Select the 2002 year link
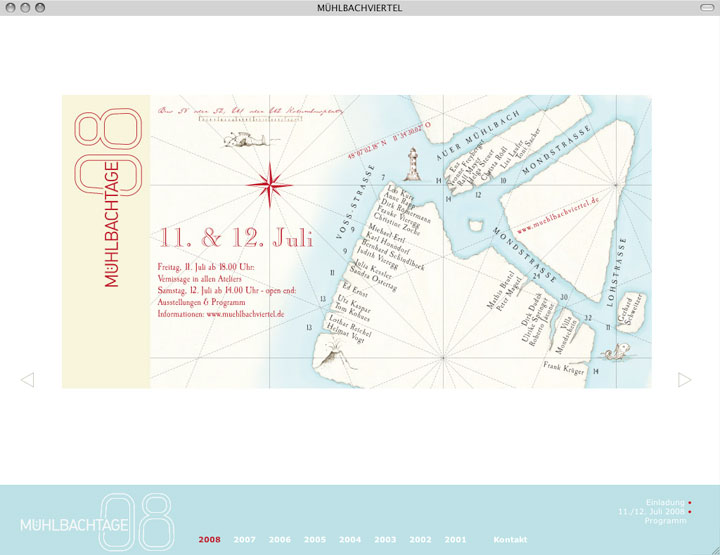 420,540
